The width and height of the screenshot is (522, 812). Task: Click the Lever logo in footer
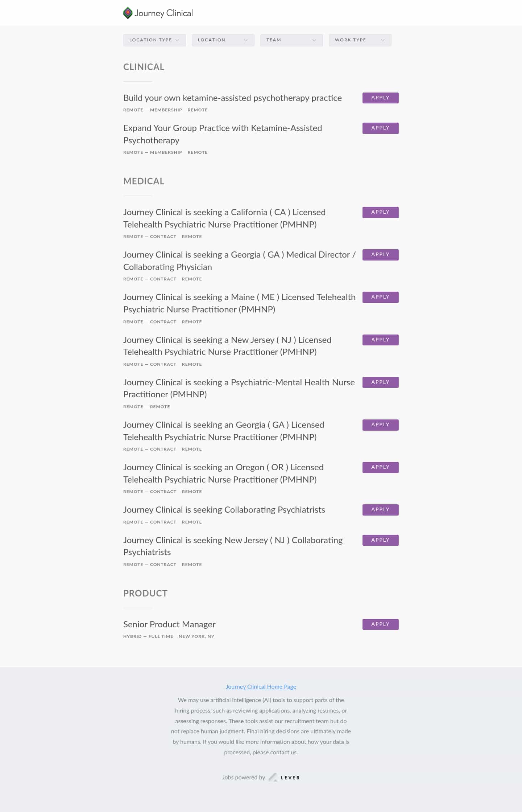tap(285, 777)
